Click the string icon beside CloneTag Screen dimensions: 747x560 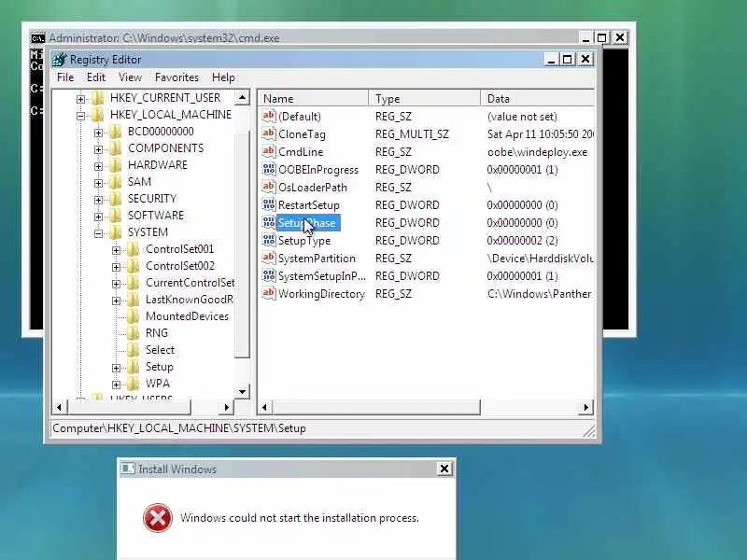tap(269, 133)
